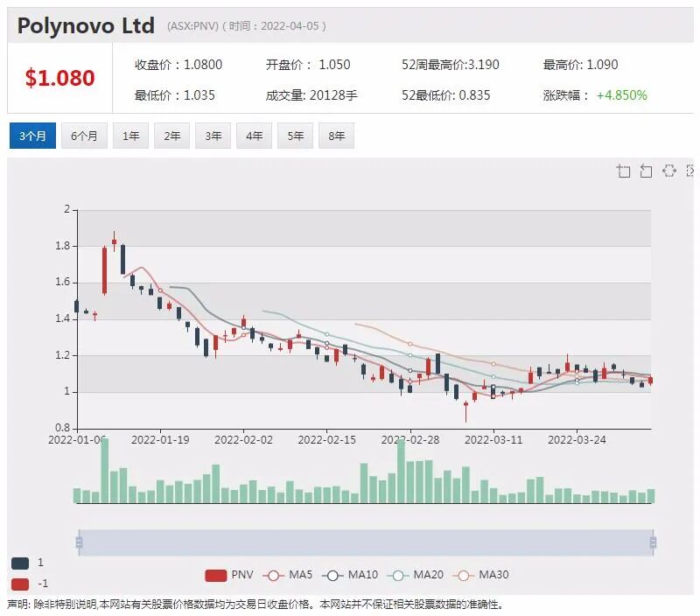Image resolution: width=700 pixels, height=616 pixels.
Task: Toggle the PNV candlestick series legend
Action: pyautogui.click(x=229, y=575)
